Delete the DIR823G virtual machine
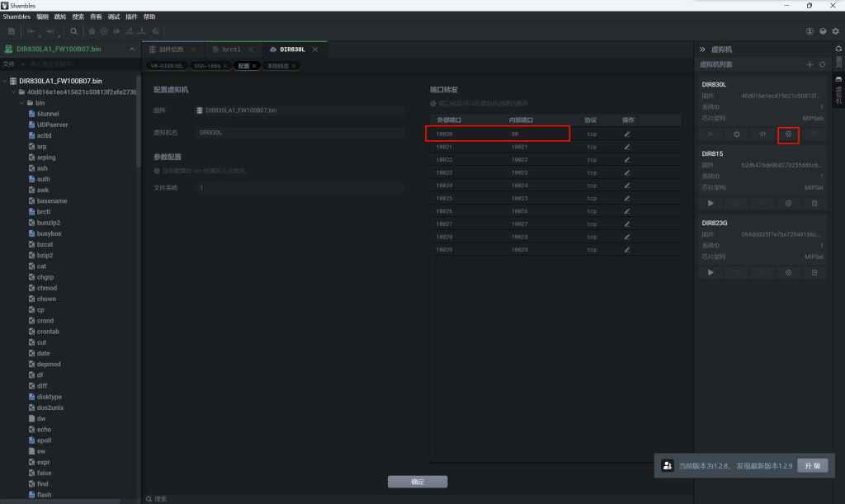The width and height of the screenshot is (845, 504). pos(814,272)
